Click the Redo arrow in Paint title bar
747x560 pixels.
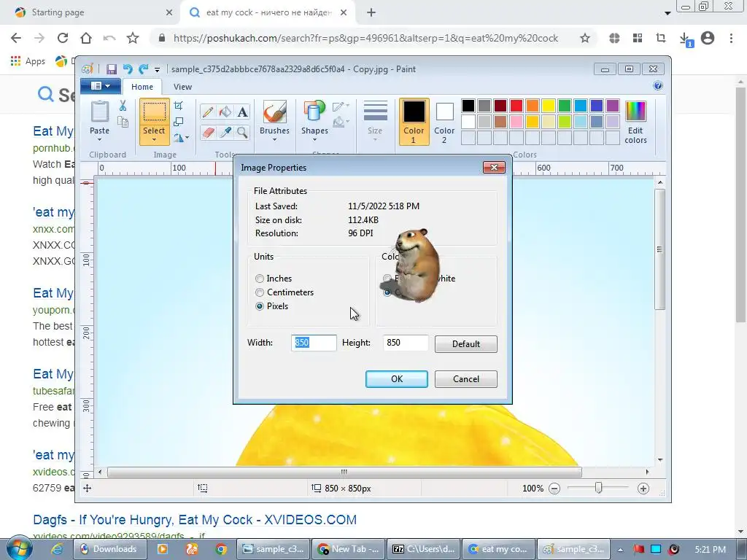click(x=143, y=69)
